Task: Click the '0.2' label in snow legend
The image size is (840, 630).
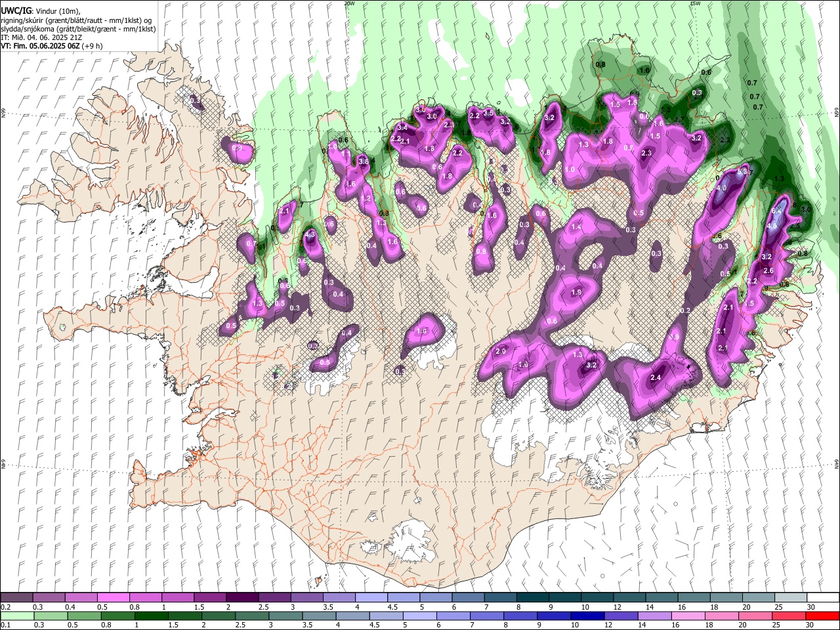Action: (6, 607)
